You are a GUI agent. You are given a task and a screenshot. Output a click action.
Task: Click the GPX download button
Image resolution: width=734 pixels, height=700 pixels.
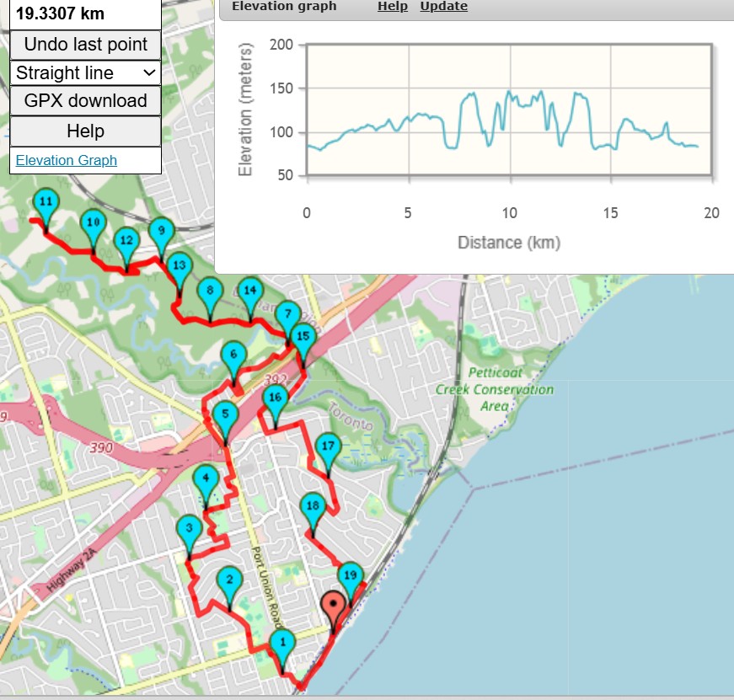(85, 100)
